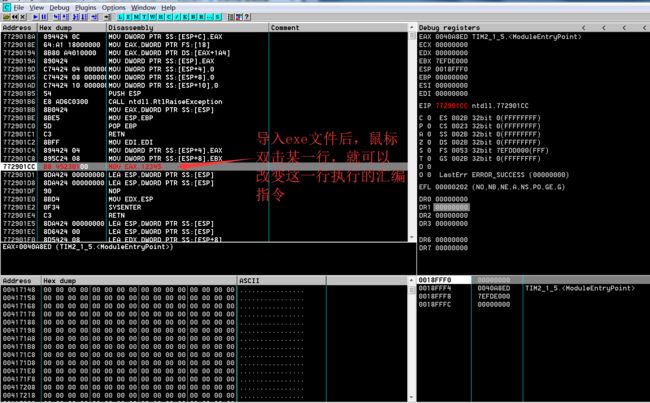Open a file with the folder toolbar icon
This screenshot has width=650, height=403.
tap(6, 17)
